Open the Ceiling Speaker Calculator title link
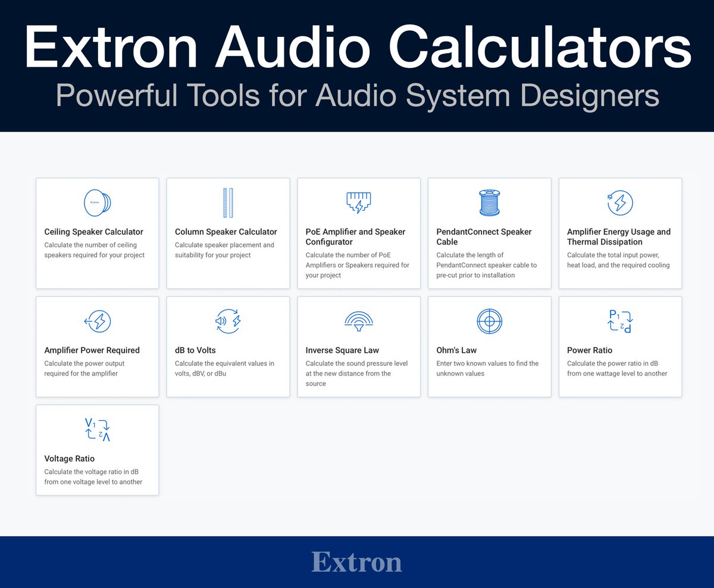This screenshot has height=588, width=714. click(94, 232)
